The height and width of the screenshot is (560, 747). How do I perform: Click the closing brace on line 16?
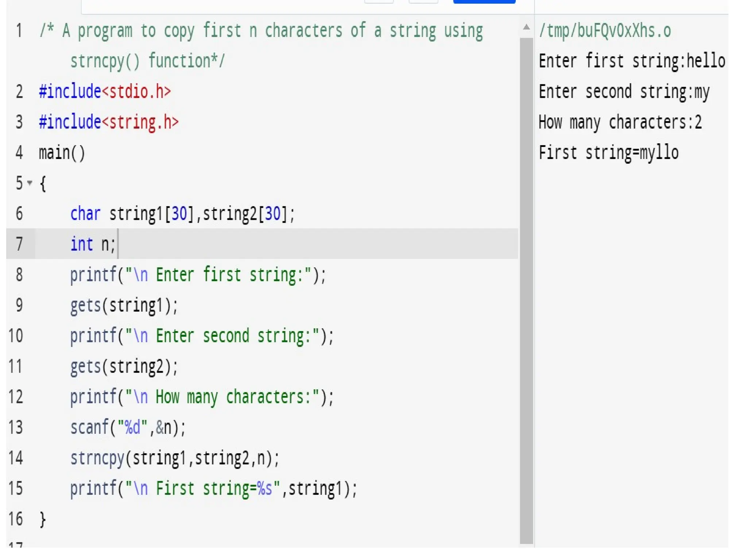point(43,519)
